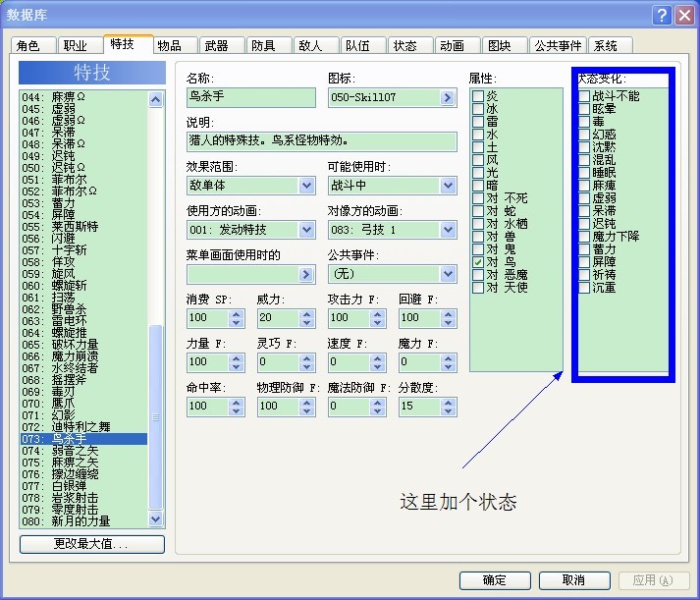This screenshot has height=600, width=700.
Task: Toggle the 战斗不能 state checkbox
Action: pyautogui.click(x=584, y=96)
